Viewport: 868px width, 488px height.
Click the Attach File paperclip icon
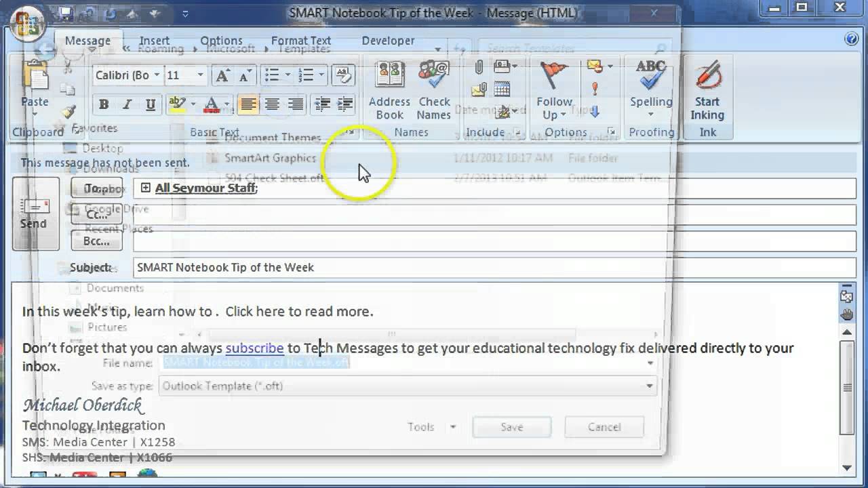click(x=479, y=67)
